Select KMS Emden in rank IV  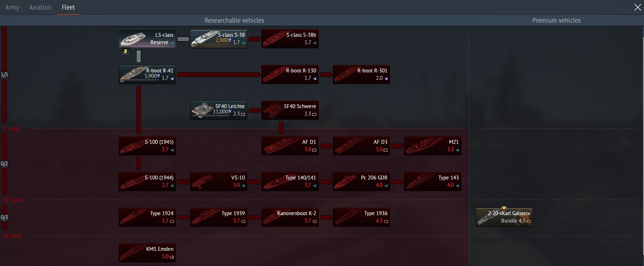click(x=147, y=253)
